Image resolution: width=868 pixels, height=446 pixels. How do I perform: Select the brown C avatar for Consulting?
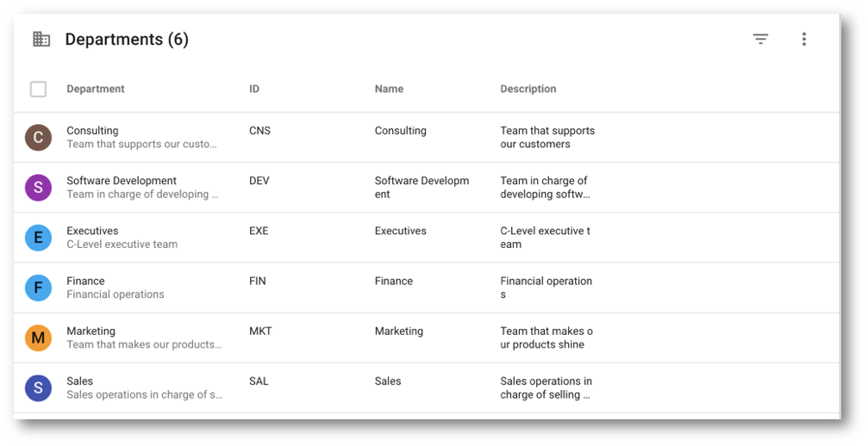(x=38, y=137)
